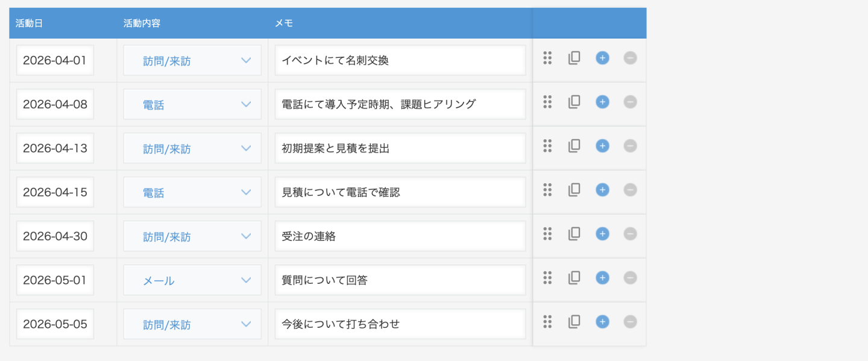Add a row below the 2026-04-13 entry
868x361 pixels.
coord(602,146)
